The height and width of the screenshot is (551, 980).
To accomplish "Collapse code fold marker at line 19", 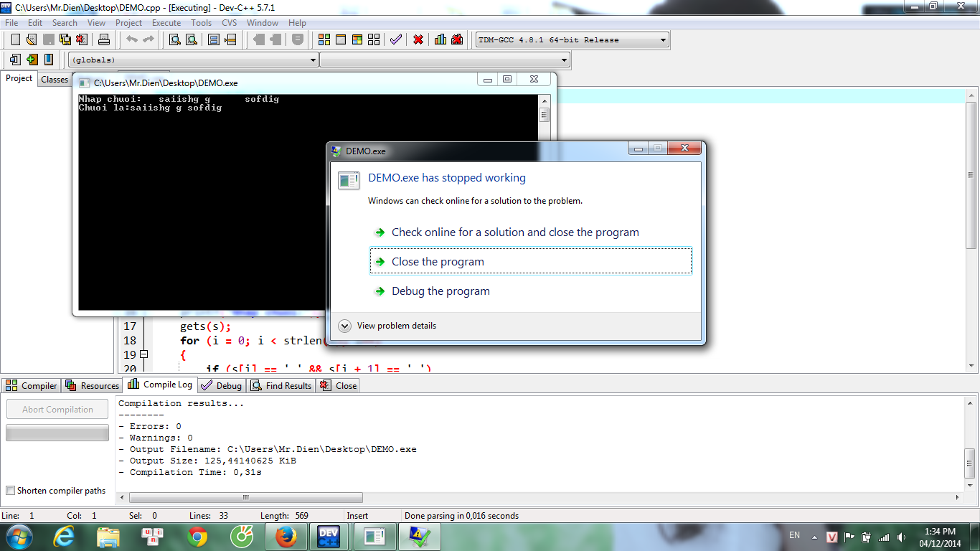I will [x=143, y=354].
